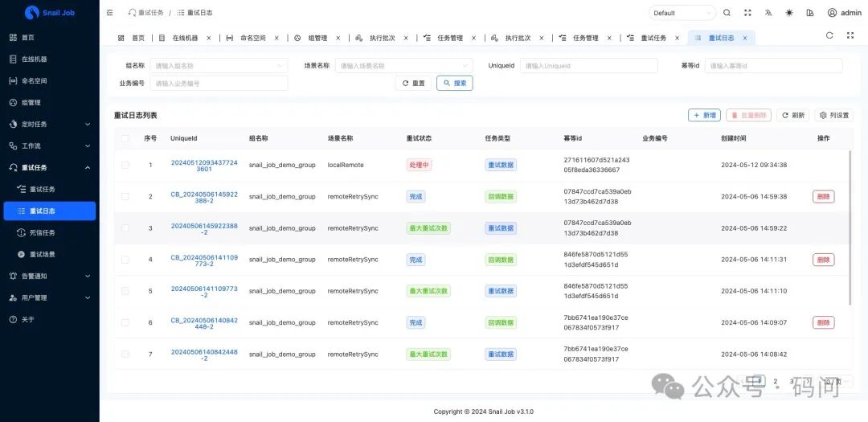Open 重试场景 in the sidebar

pyautogui.click(x=50, y=254)
